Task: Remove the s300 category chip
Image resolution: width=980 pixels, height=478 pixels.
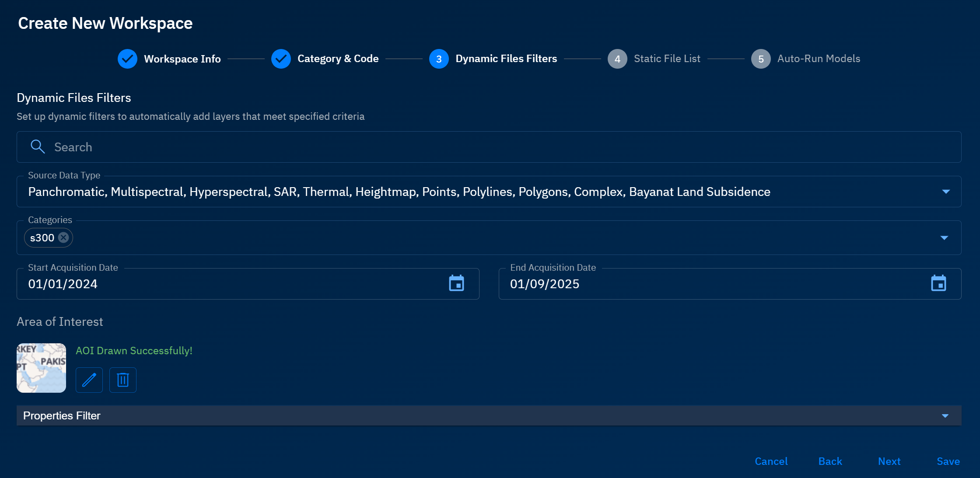Action: [x=63, y=237]
